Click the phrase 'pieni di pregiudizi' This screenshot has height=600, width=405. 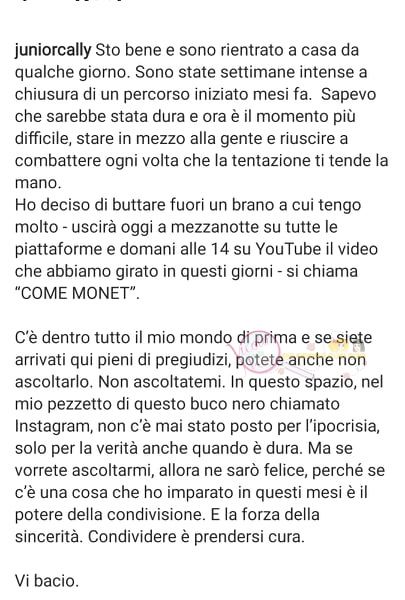coord(167,360)
